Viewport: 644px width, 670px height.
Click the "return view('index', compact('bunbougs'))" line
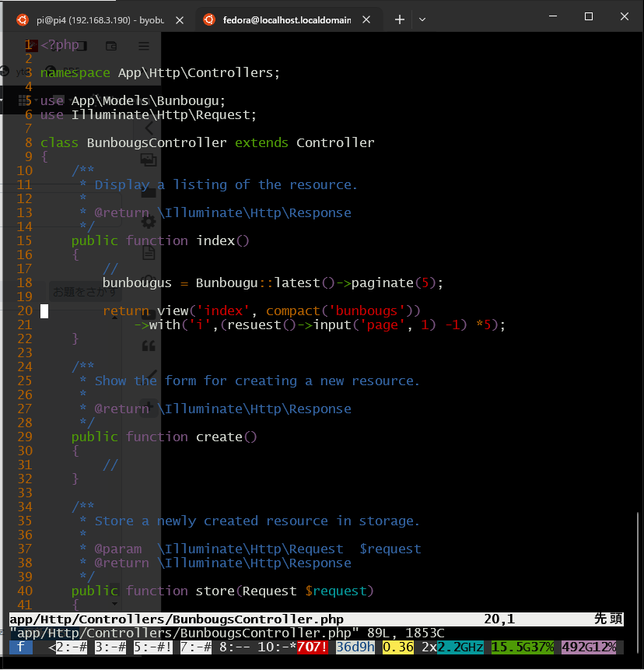(x=262, y=311)
